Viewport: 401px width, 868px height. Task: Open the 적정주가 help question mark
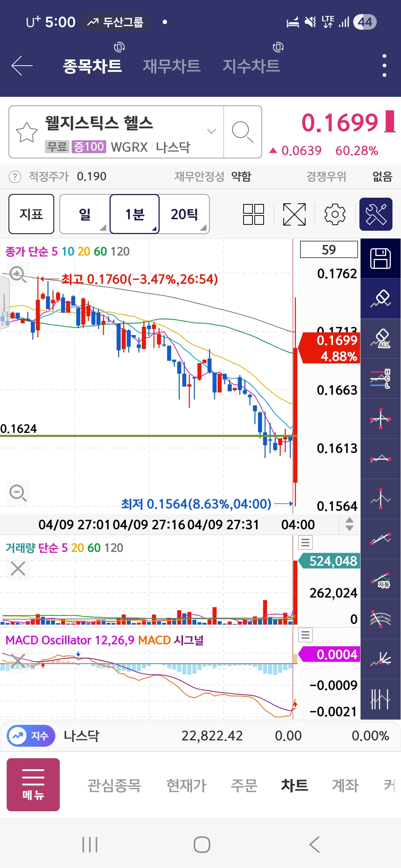pos(15,177)
